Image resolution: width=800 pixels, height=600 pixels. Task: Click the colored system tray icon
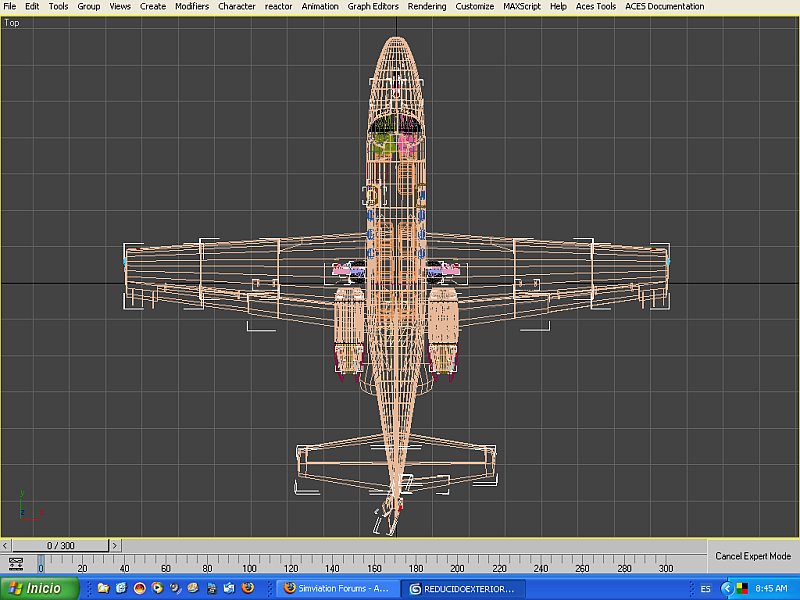pos(742,588)
